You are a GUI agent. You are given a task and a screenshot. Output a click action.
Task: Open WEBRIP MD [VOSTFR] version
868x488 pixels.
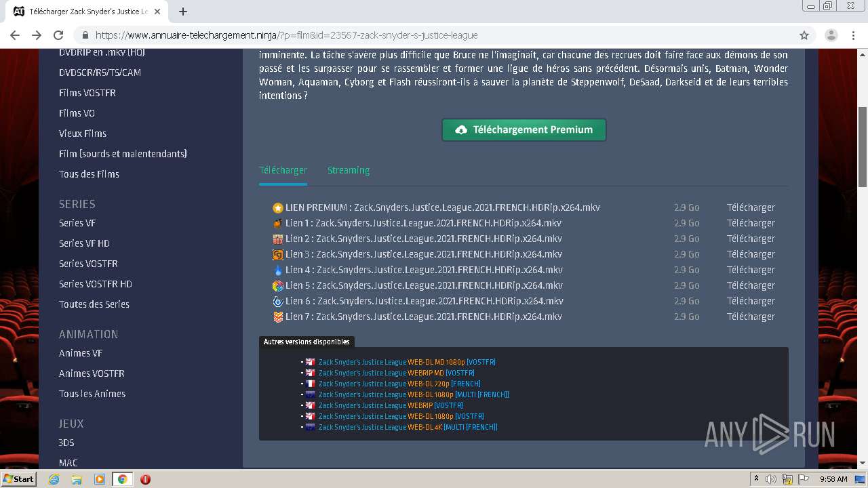397,373
